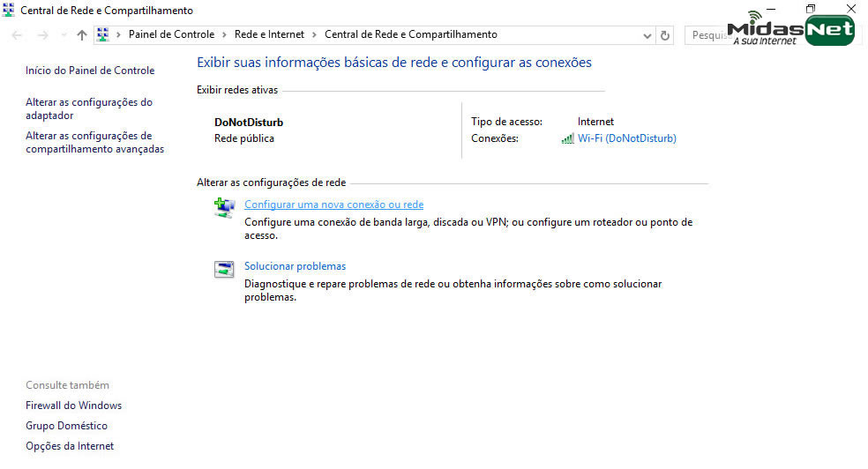Open Wi-Fi (DoNotDisturb) connection link
868x469 pixels.
click(x=626, y=138)
